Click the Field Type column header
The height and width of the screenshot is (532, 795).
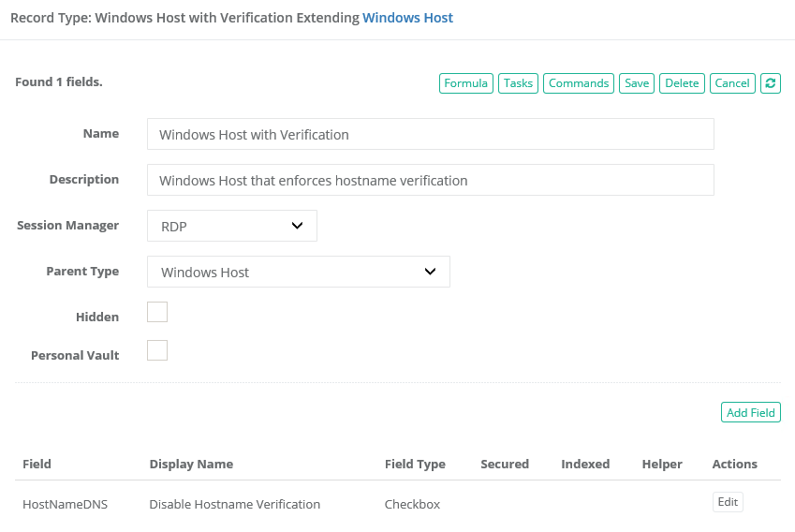coord(415,464)
